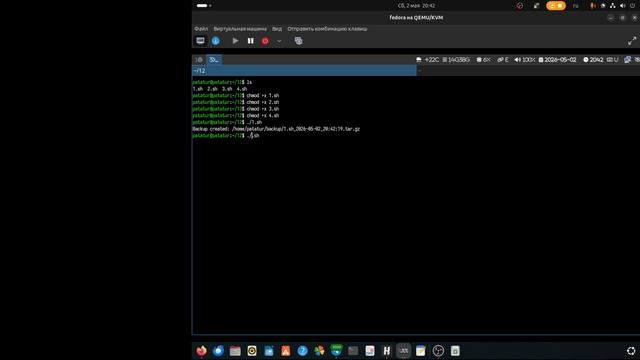Show virtual hardware details info icon
The width and height of the screenshot is (640, 360).
coord(216,41)
